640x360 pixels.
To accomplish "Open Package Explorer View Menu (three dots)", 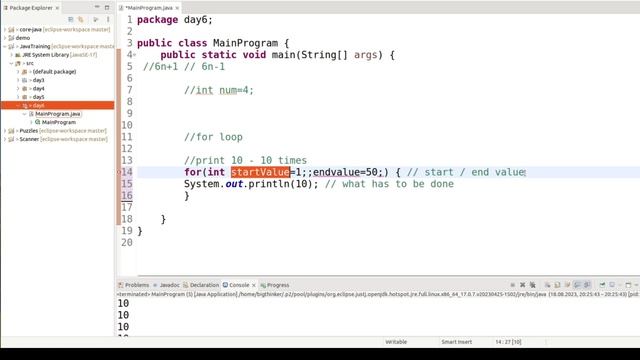I will click(108, 19).
